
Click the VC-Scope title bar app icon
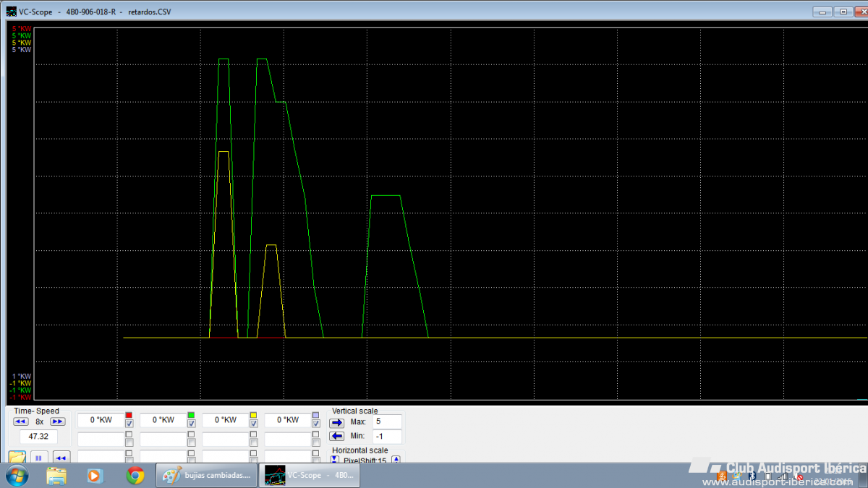pos(12,12)
